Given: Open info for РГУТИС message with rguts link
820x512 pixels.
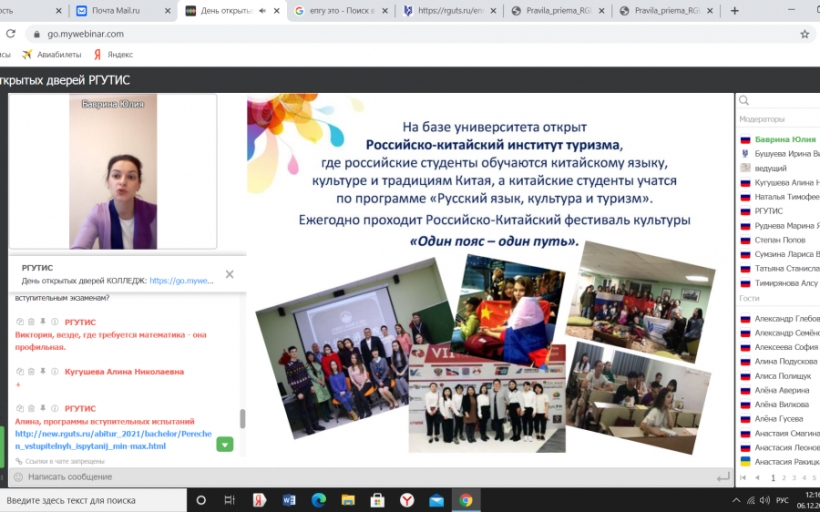Looking at the screenshot, I should tap(54, 408).
